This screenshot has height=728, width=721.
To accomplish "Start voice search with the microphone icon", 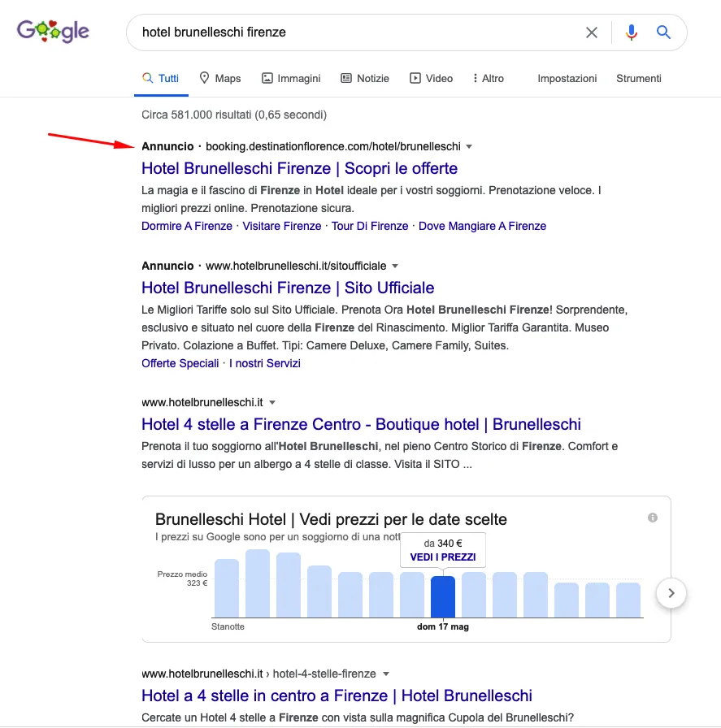I will point(631,32).
